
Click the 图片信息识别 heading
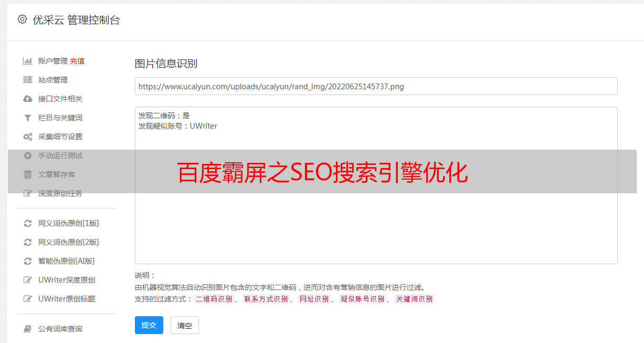pyautogui.click(x=166, y=64)
